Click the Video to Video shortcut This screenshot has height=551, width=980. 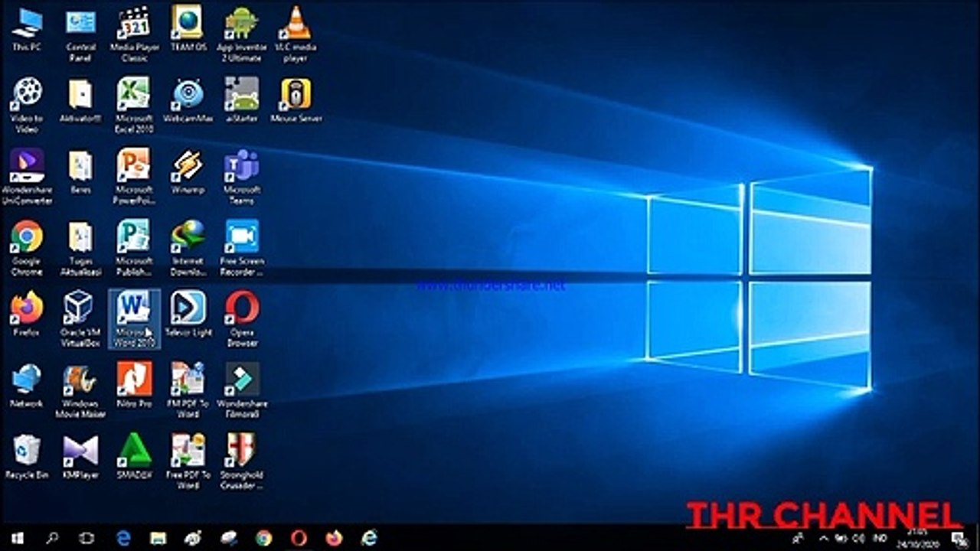pos(27,106)
